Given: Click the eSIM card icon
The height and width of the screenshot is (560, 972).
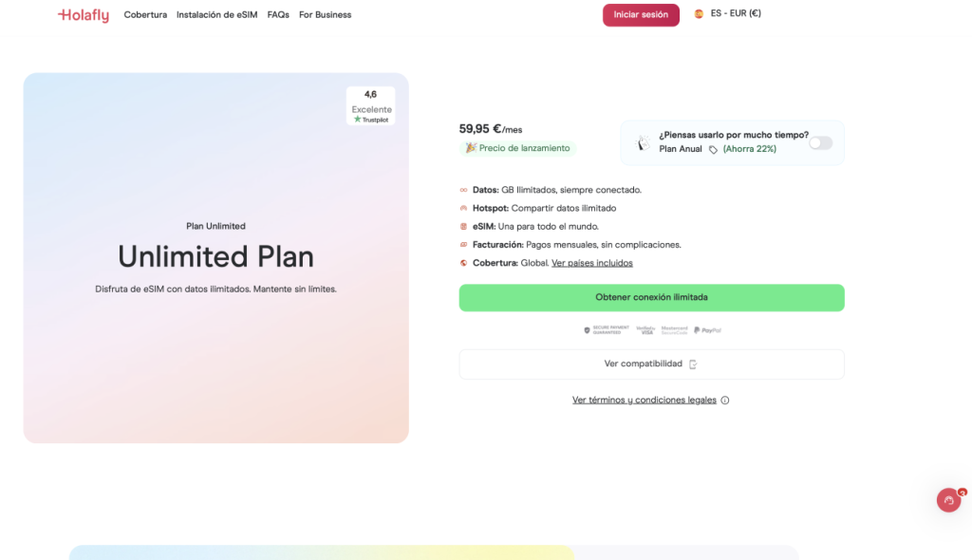Looking at the screenshot, I should coord(464,226).
